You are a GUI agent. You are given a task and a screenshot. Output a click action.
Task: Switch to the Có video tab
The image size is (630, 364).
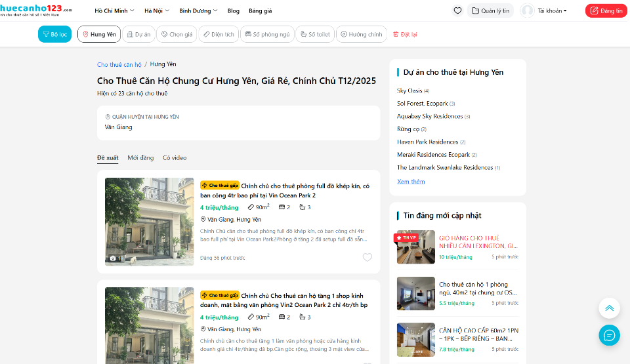pos(175,157)
